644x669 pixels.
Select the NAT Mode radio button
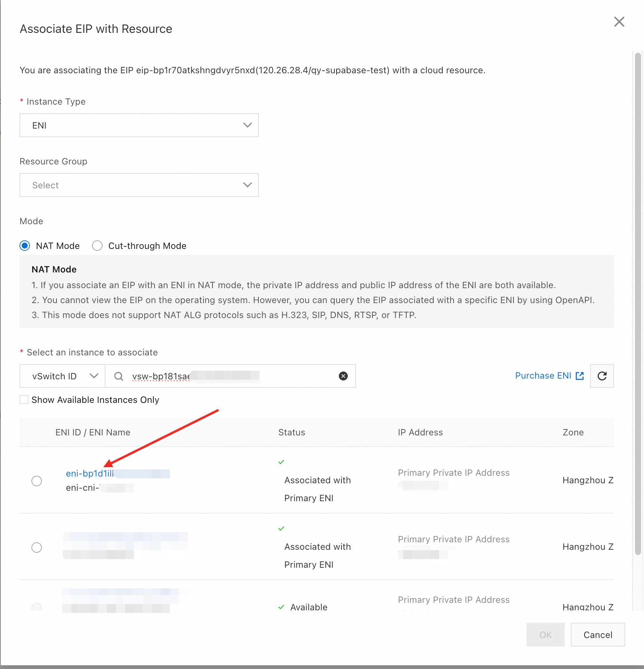25,246
